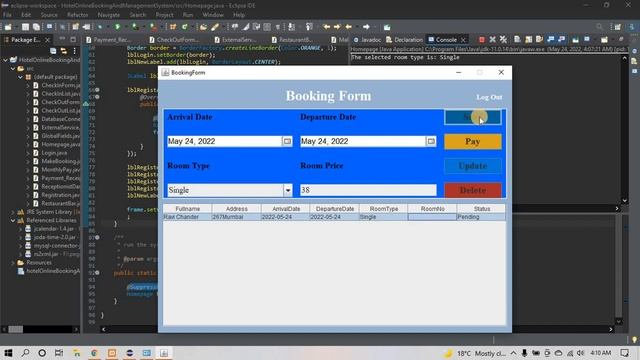640x360 pixels.
Task: Expand the JRE System Library node
Action: tap(13, 212)
